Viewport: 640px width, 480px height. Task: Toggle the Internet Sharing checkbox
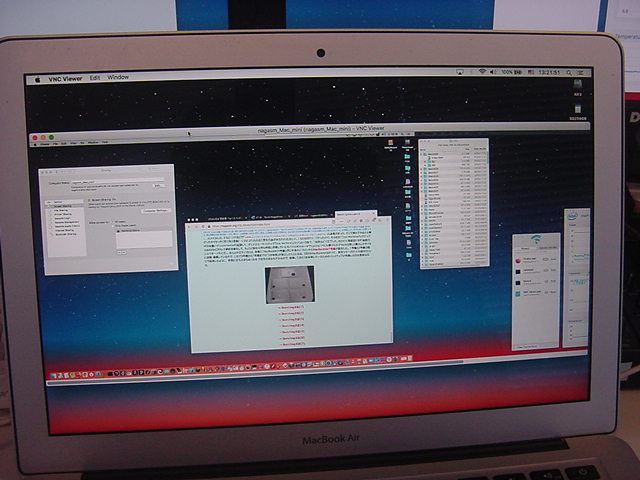(x=51, y=230)
